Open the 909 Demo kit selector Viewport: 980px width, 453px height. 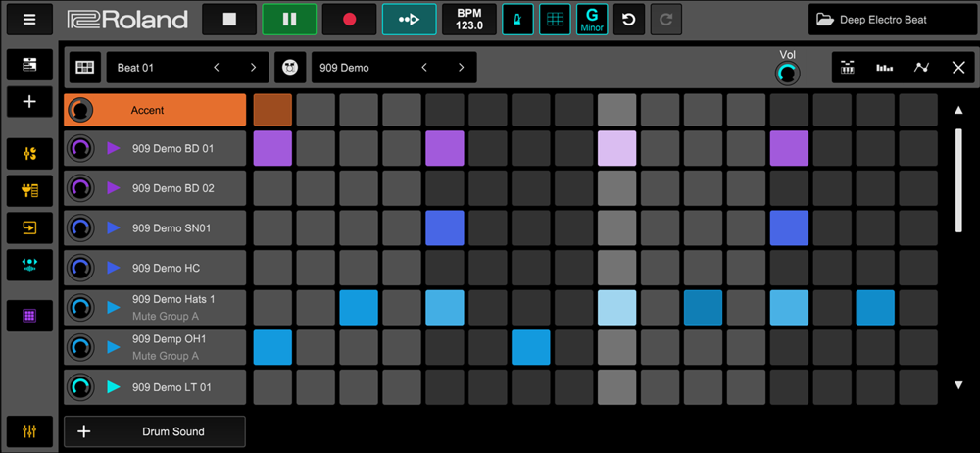click(394, 68)
